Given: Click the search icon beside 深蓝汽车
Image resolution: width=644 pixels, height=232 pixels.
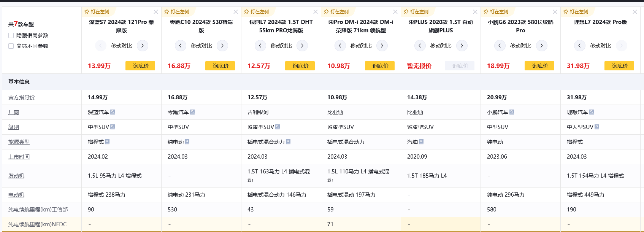Looking at the screenshot, I should 113,112.
